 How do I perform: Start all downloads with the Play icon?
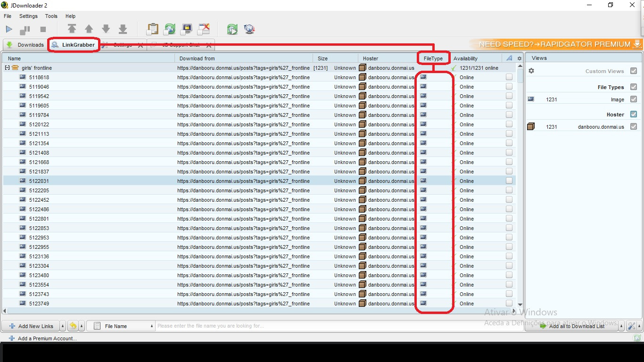pos(9,29)
